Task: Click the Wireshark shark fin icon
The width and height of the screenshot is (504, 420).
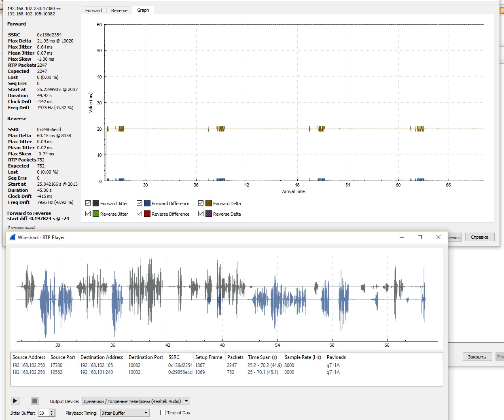Action: (13, 238)
